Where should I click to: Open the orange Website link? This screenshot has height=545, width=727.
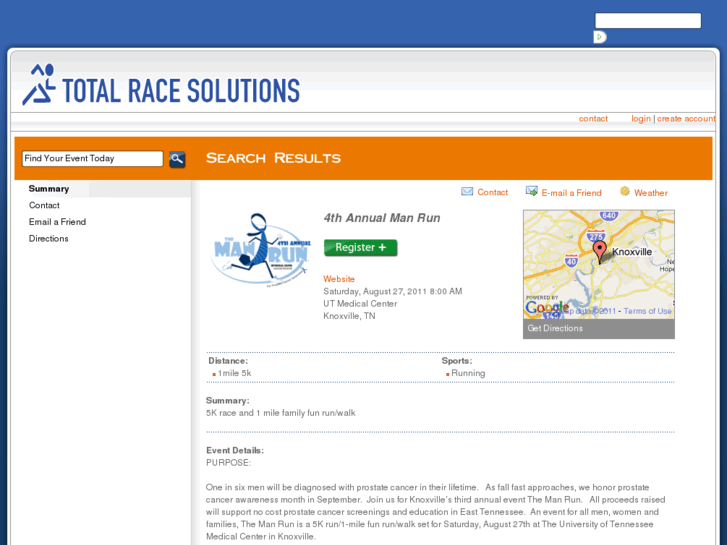(339, 279)
